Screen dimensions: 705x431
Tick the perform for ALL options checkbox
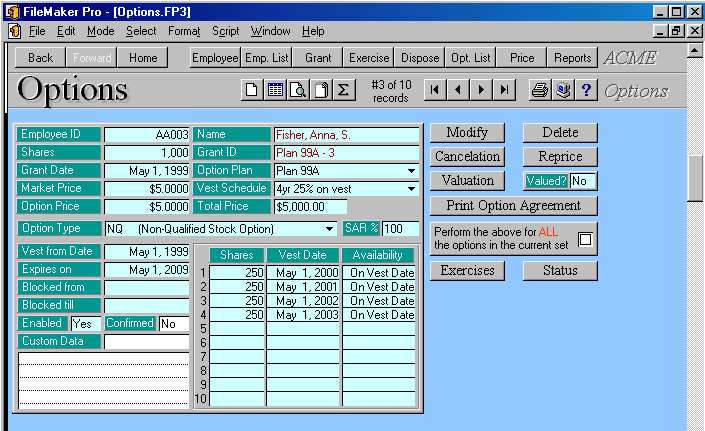coord(585,239)
